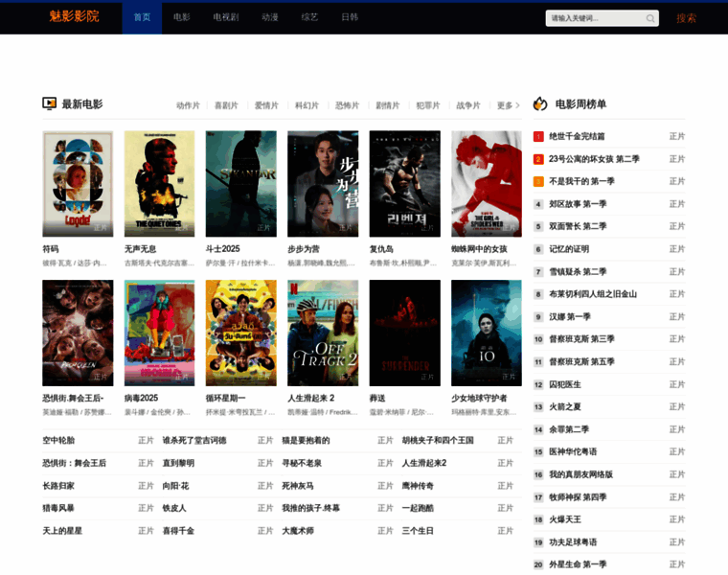Focus the keyword search input field
Screen dimensions: 728x575
(x=594, y=18)
